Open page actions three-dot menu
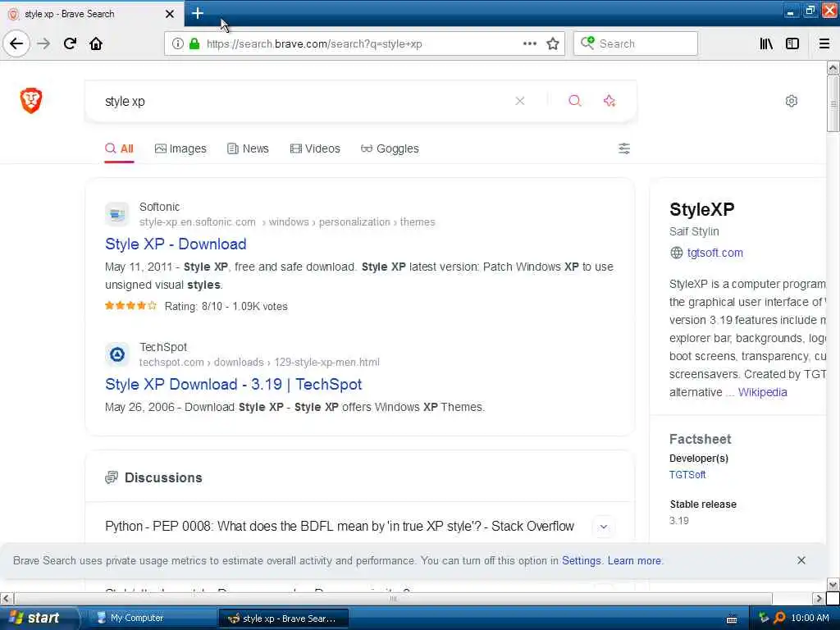840x630 pixels. (529, 43)
